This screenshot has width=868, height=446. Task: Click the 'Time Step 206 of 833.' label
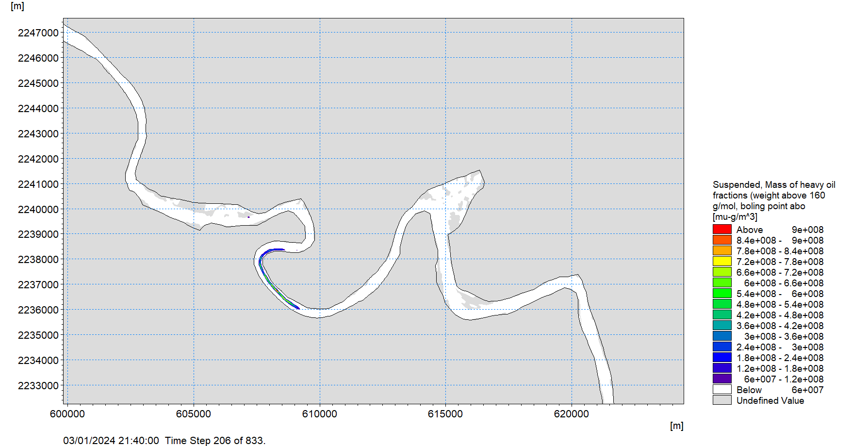point(215,440)
